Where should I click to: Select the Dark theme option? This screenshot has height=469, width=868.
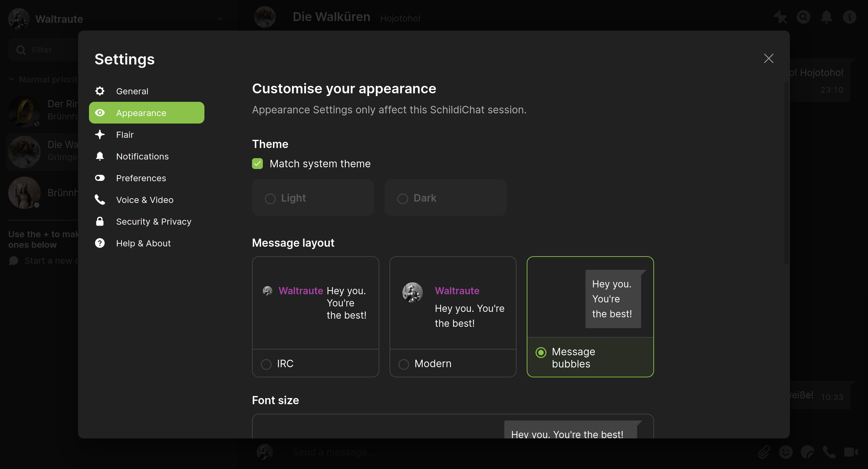click(403, 199)
